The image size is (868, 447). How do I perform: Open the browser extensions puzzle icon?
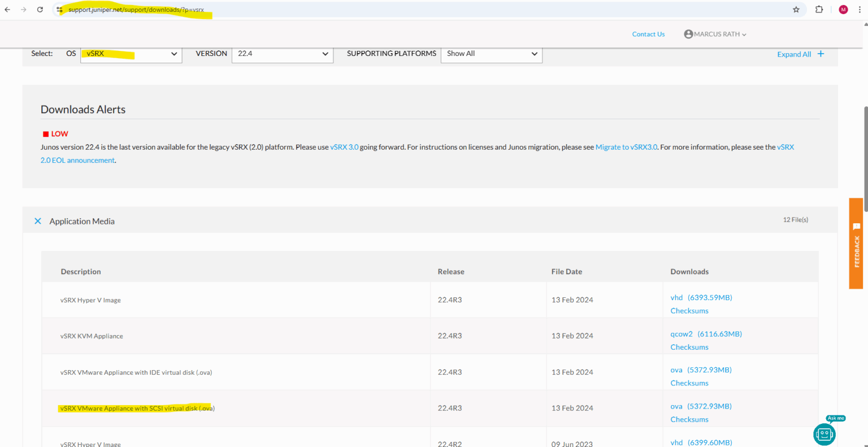819,10
